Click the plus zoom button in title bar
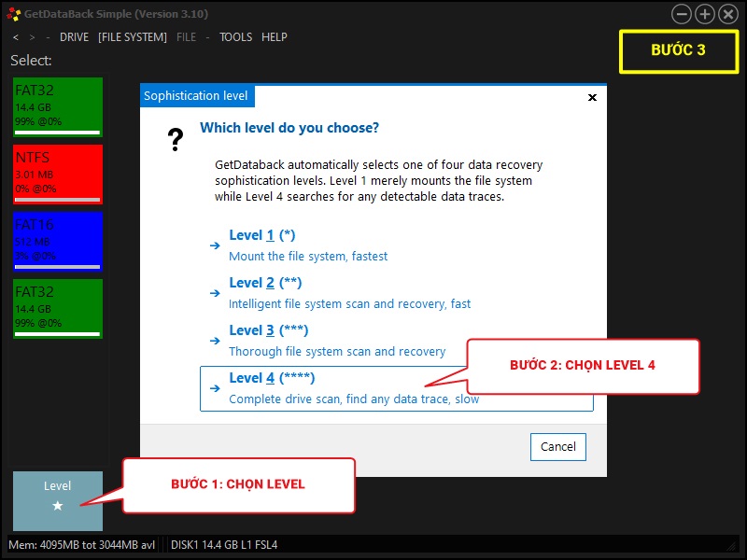 705,14
